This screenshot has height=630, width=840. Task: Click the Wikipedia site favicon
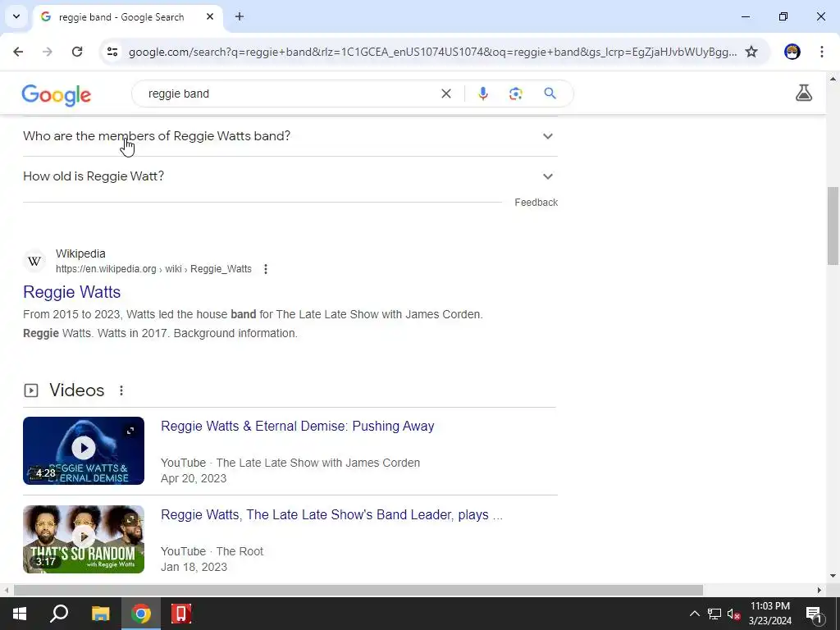(x=34, y=261)
